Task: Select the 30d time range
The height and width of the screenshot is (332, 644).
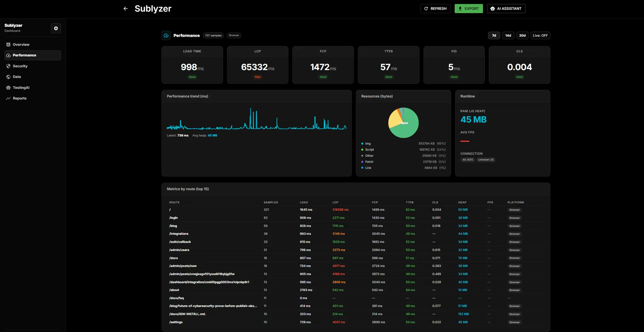Action: (x=522, y=36)
